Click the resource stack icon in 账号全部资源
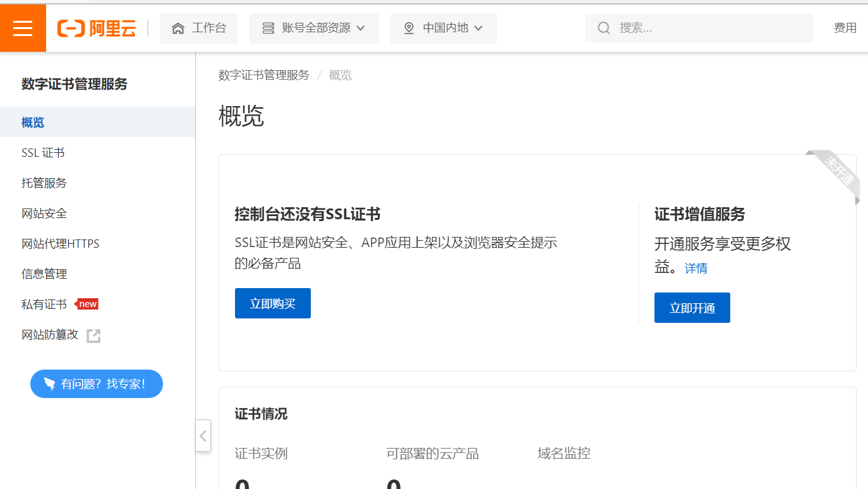 tap(268, 28)
